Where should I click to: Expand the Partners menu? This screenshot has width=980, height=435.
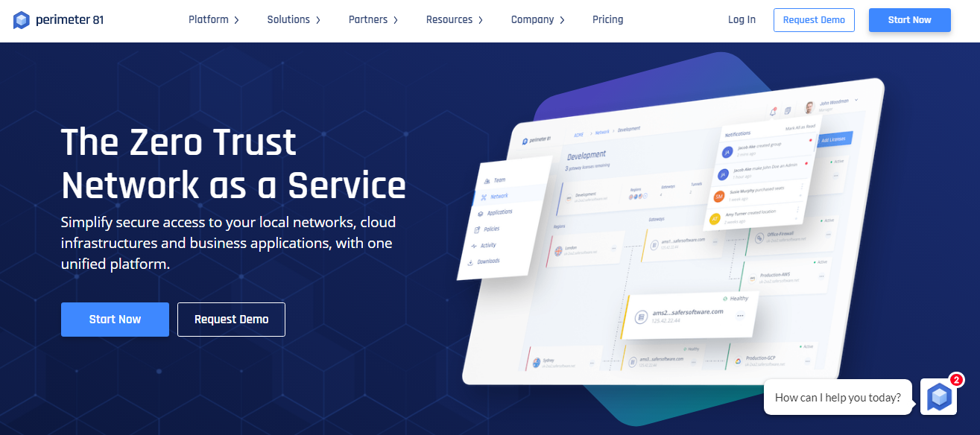click(373, 20)
